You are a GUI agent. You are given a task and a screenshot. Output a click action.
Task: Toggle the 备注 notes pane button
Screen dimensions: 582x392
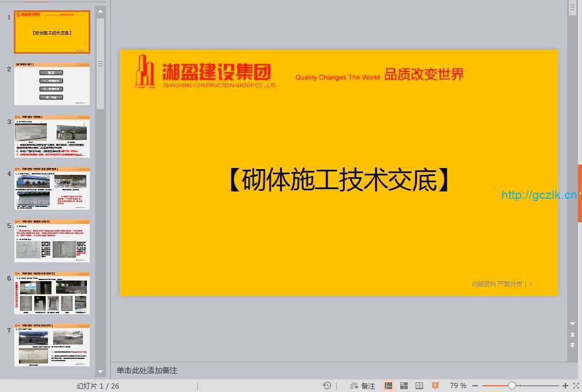click(x=362, y=386)
